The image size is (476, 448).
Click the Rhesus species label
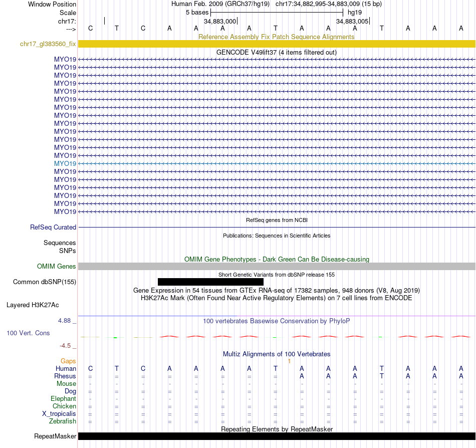65,376
